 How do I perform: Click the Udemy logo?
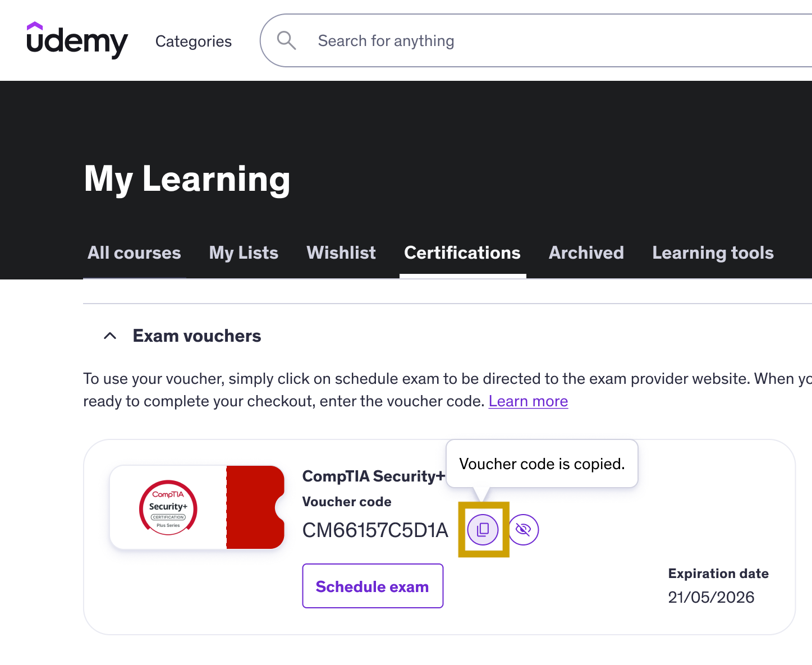(x=77, y=40)
